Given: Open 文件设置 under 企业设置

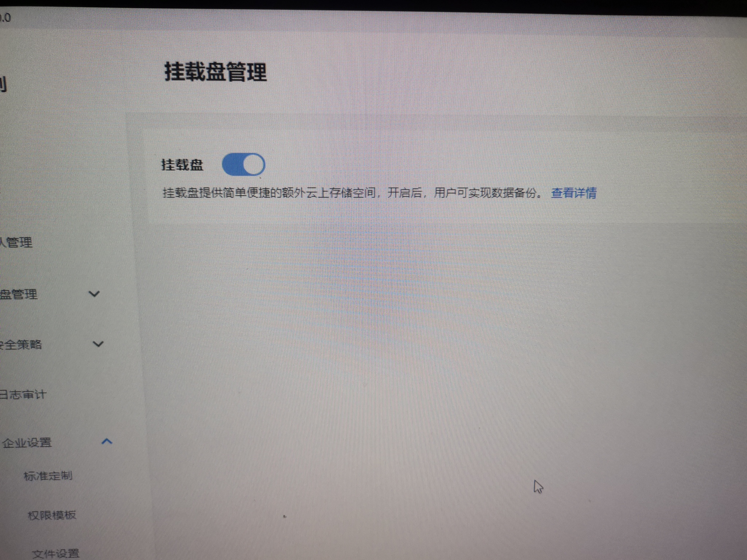Looking at the screenshot, I should click(55, 553).
